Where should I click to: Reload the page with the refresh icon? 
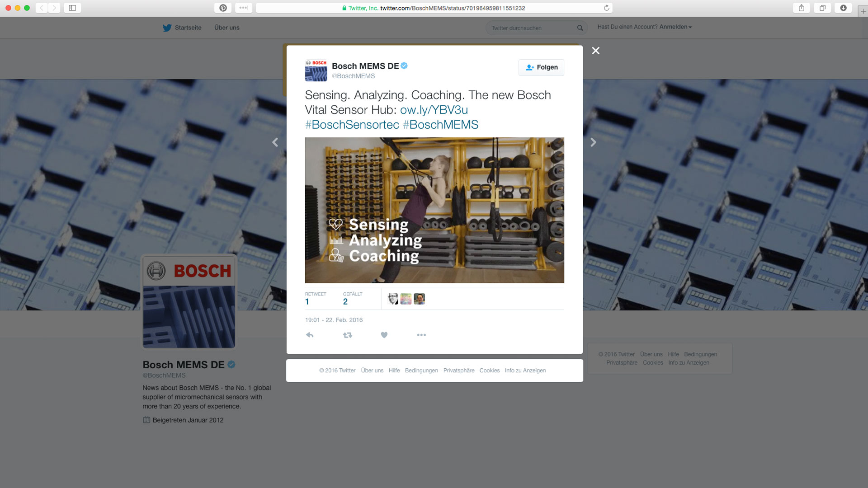tap(607, 8)
